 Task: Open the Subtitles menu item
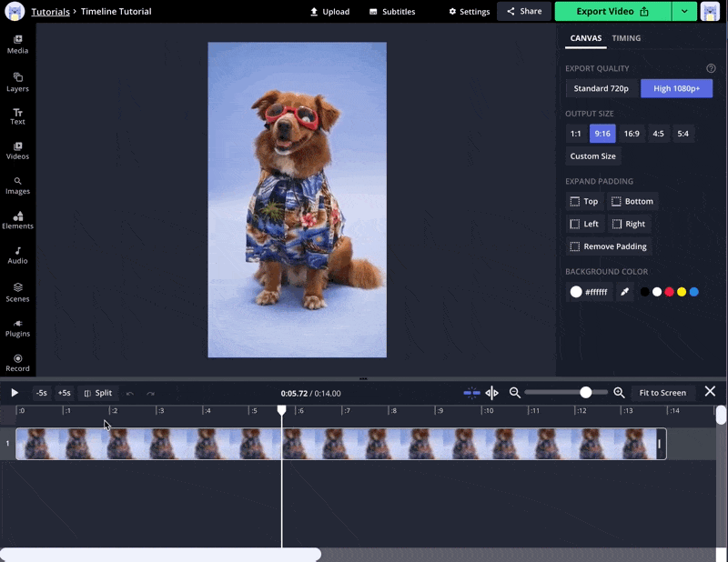392,12
